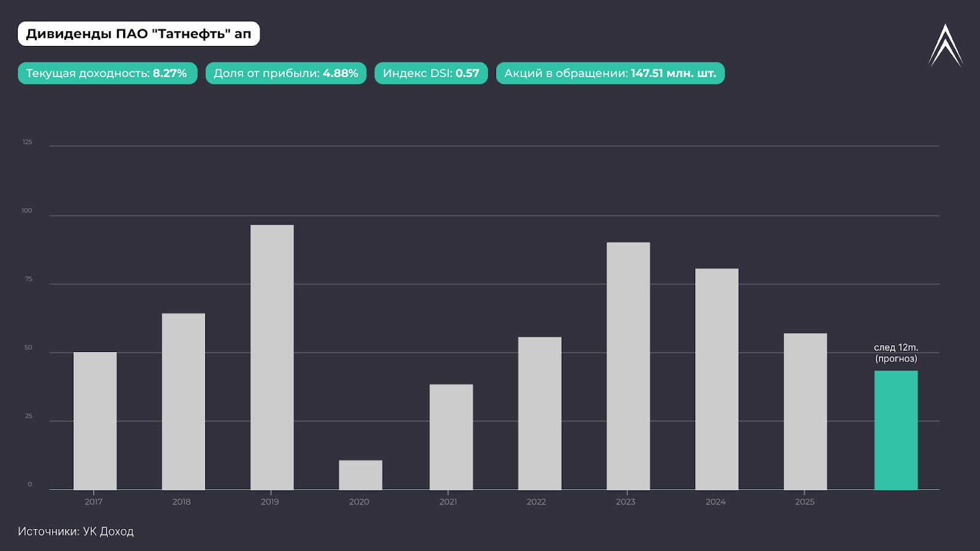Screen dimensions: 980x551
Task: Click the 2019 dividend bar
Action: (272, 358)
